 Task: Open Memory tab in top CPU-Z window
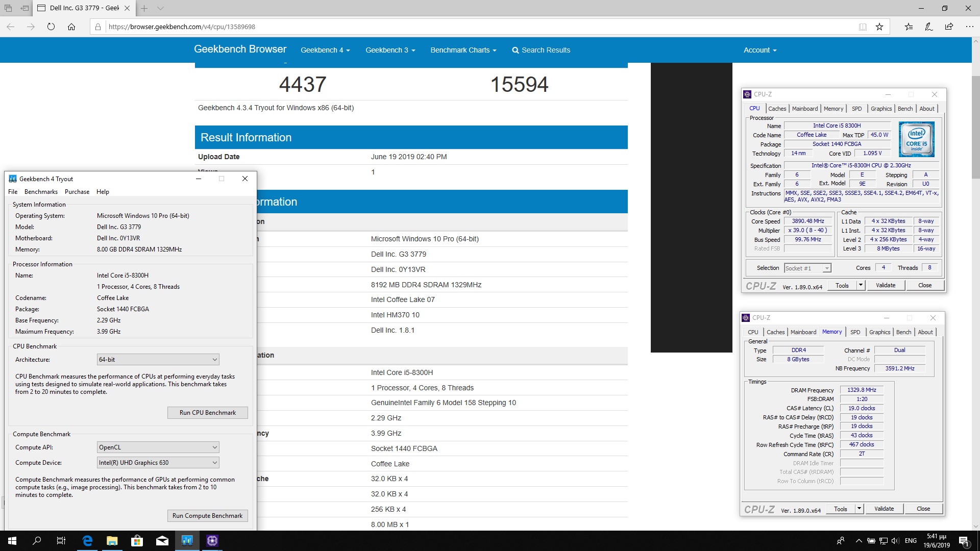(834, 109)
